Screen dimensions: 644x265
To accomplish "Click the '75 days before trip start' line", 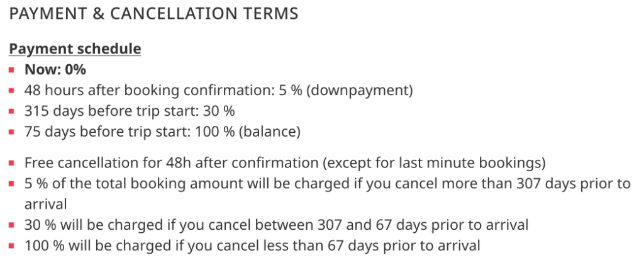I will coord(162,132).
